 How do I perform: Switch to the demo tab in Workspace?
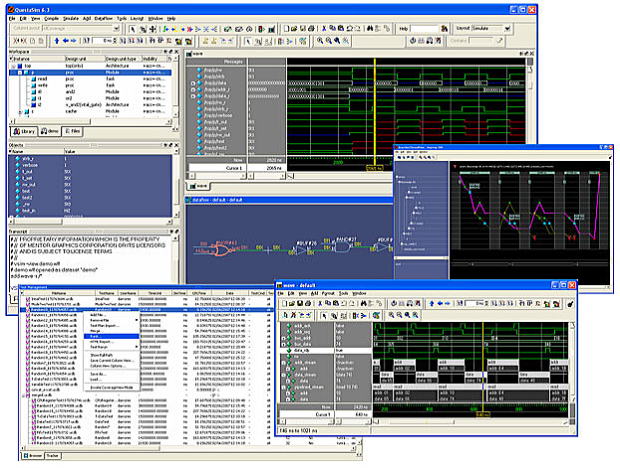pyautogui.click(x=50, y=131)
